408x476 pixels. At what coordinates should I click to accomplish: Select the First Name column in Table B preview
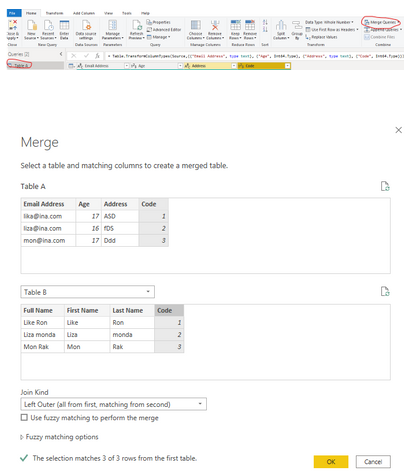(x=87, y=310)
